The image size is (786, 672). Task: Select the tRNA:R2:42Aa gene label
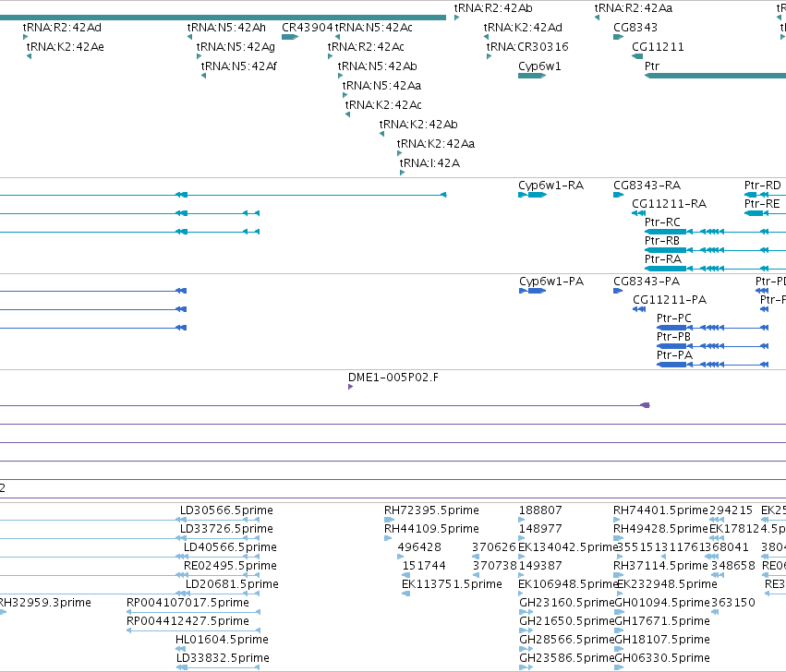[x=634, y=8]
